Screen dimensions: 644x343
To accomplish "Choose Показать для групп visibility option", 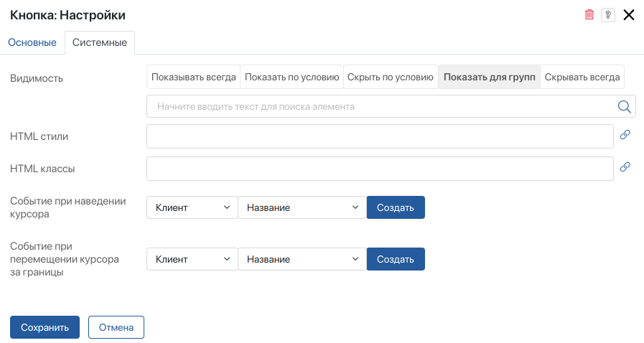I will click(489, 77).
